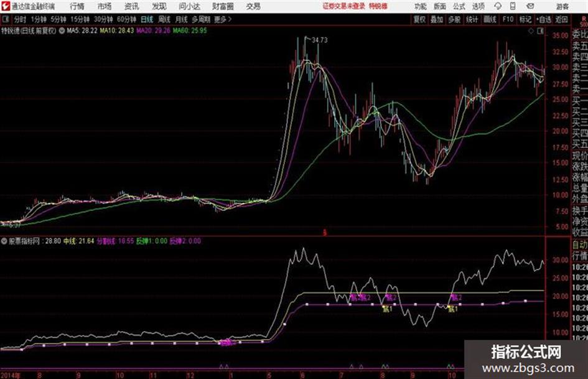
Task: Open the 多周期 multi-period view
Action: [x=201, y=19]
